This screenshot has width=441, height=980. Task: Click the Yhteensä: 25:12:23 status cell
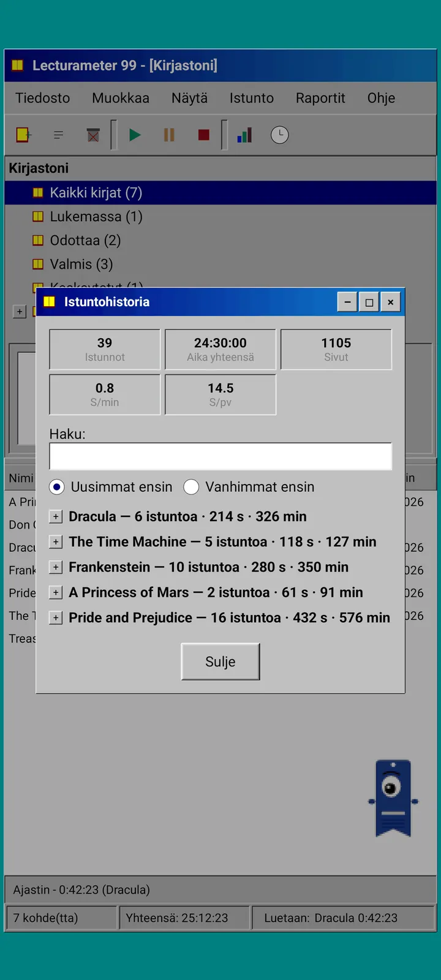click(184, 918)
